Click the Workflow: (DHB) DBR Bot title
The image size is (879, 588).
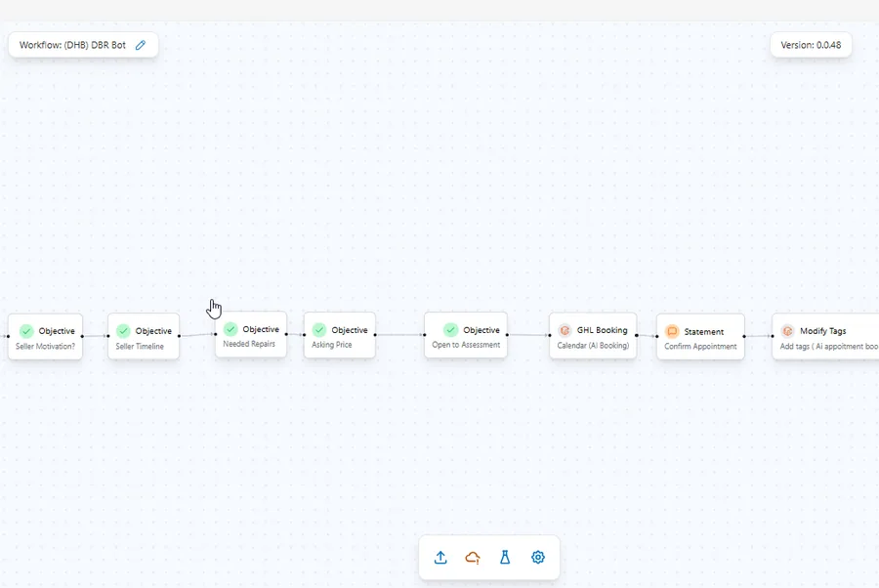click(x=72, y=45)
